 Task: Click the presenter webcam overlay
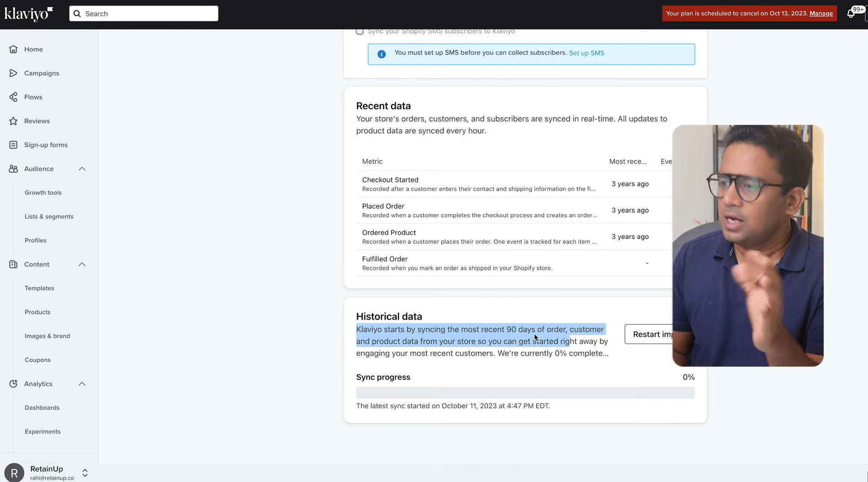coord(748,246)
